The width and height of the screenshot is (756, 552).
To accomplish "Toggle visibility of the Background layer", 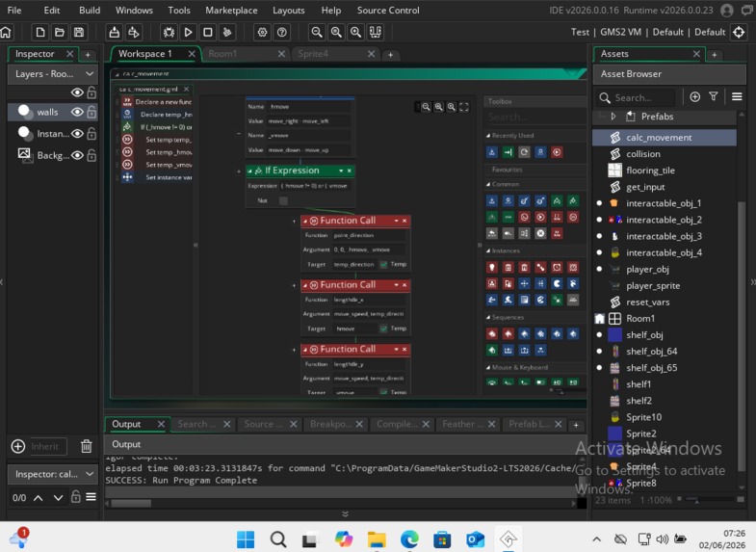I will (77, 155).
